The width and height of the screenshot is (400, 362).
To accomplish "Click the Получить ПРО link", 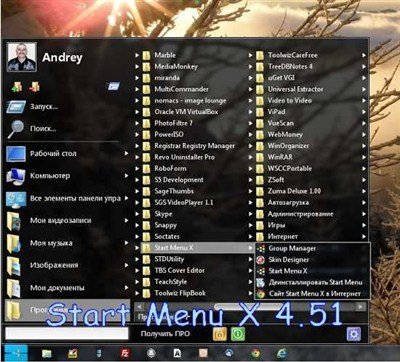I will [x=165, y=334].
